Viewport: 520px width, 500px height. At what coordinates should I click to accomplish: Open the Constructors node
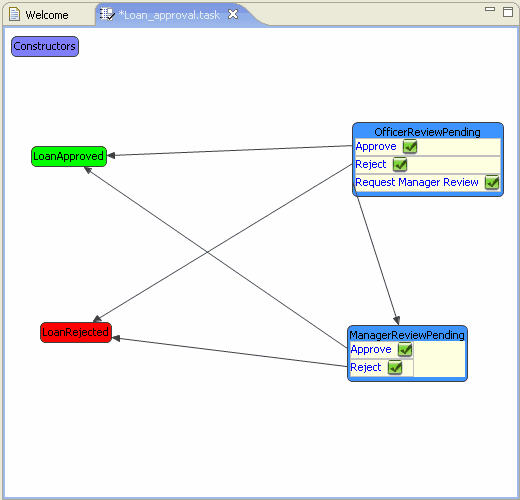(x=45, y=46)
